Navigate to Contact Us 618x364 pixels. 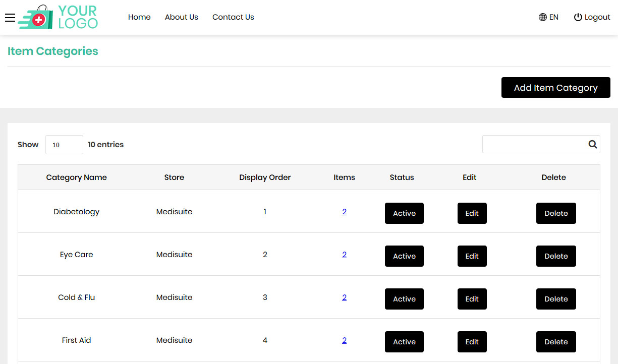point(233,17)
